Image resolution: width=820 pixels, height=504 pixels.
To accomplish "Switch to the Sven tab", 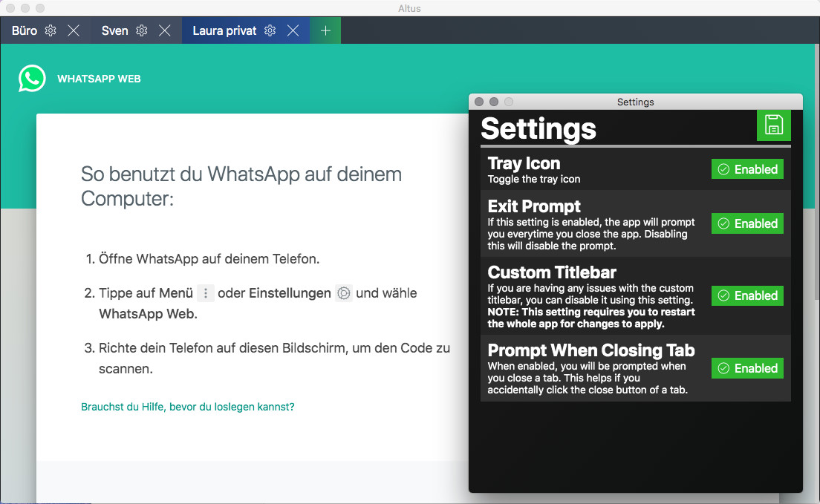I will coord(114,30).
